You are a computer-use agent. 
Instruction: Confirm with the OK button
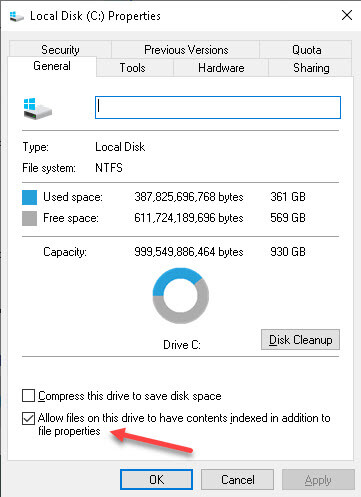coord(156,480)
